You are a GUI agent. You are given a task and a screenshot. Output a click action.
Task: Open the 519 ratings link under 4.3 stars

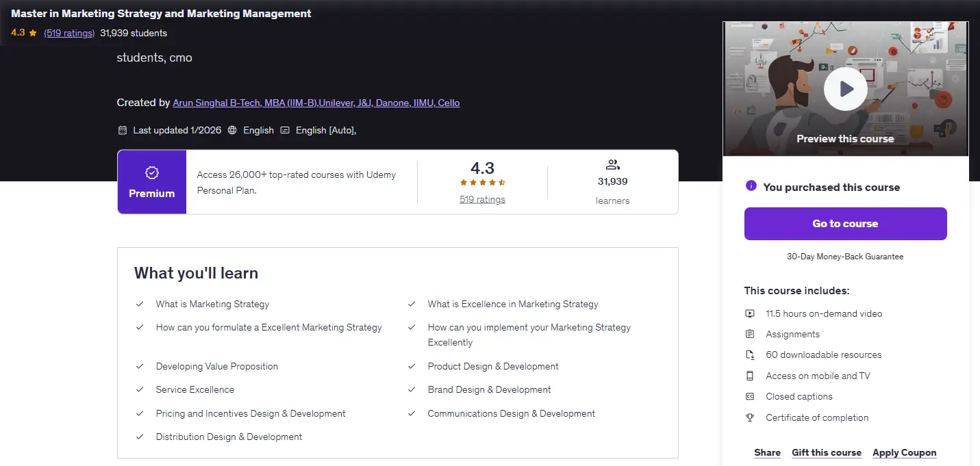[x=482, y=199]
